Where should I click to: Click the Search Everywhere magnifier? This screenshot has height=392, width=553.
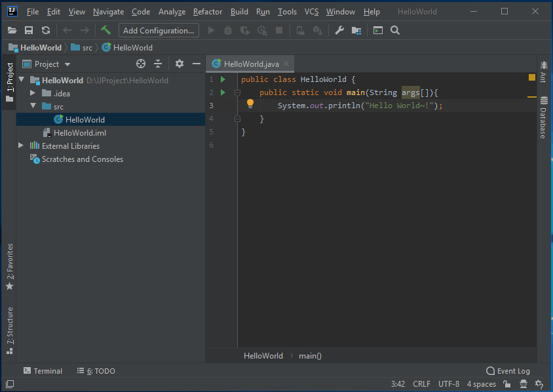(x=395, y=30)
